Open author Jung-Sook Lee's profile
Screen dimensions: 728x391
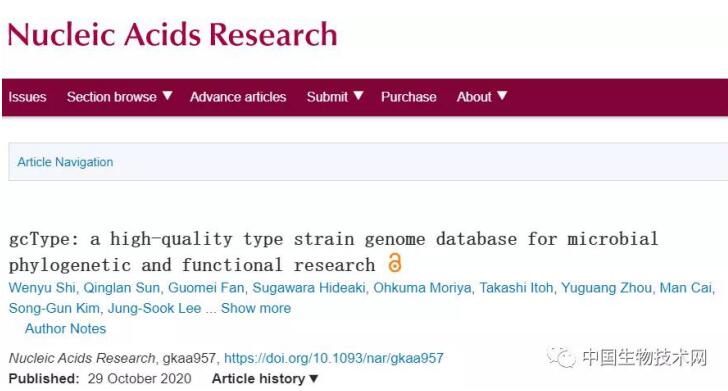pyautogui.click(x=155, y=308)
